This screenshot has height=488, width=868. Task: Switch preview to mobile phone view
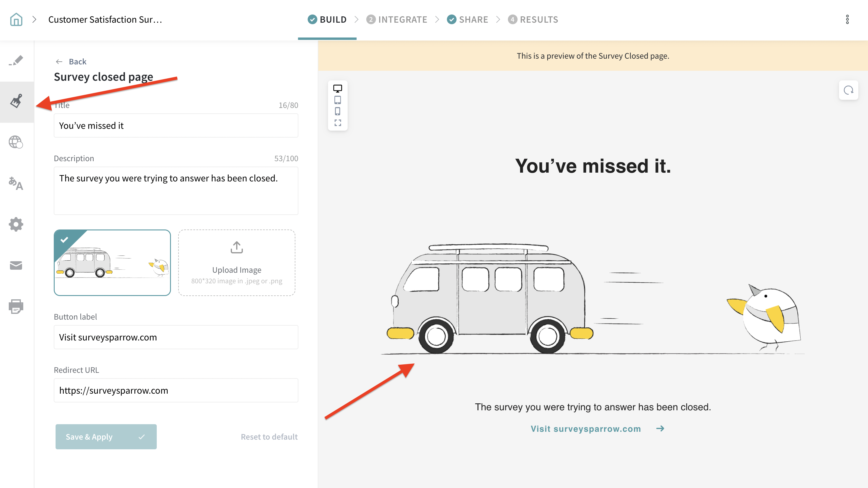coord(337,111)
